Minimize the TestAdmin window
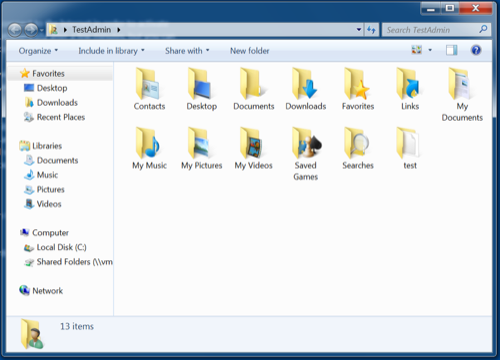Screen dimensions: 500x360 (431, 8)
